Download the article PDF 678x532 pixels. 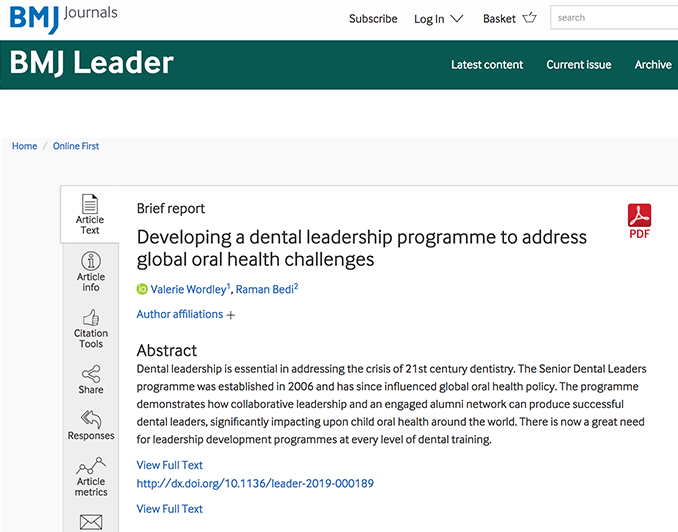(x=639, y=221)
